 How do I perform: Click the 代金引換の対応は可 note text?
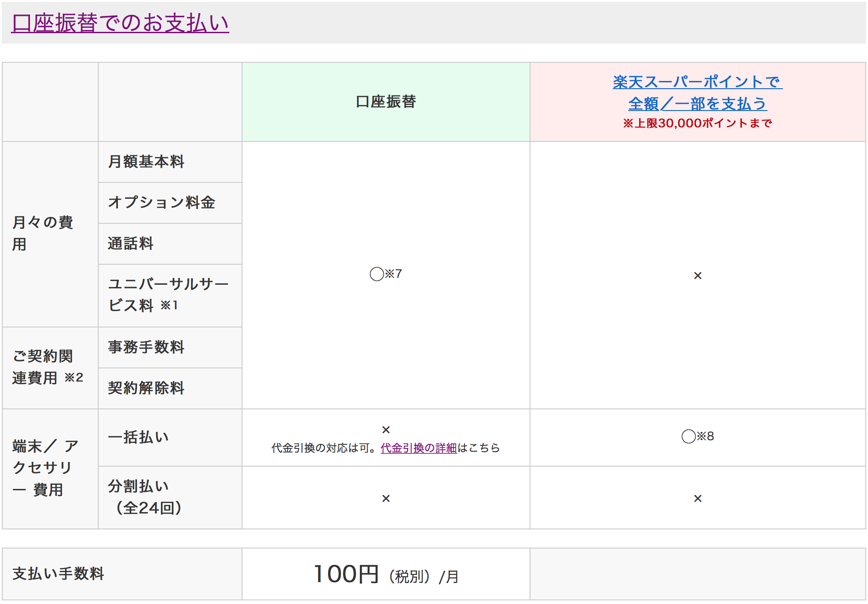(x=324, y=448)
